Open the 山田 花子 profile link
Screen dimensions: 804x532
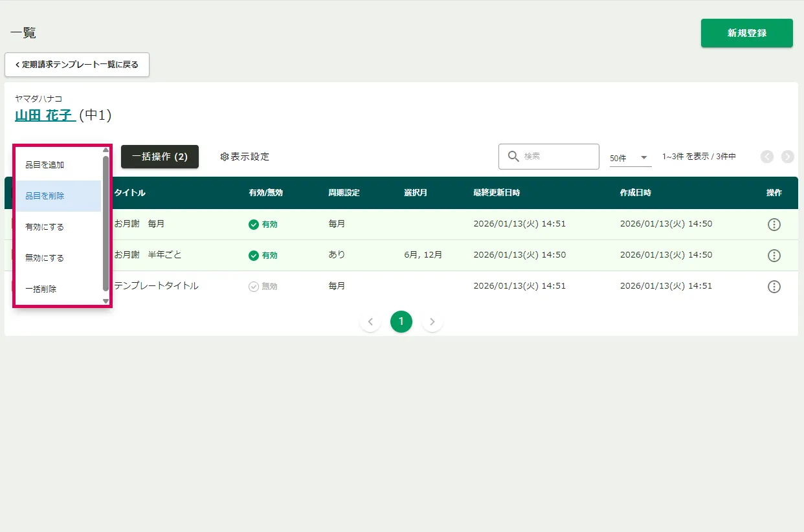[45, 115]
